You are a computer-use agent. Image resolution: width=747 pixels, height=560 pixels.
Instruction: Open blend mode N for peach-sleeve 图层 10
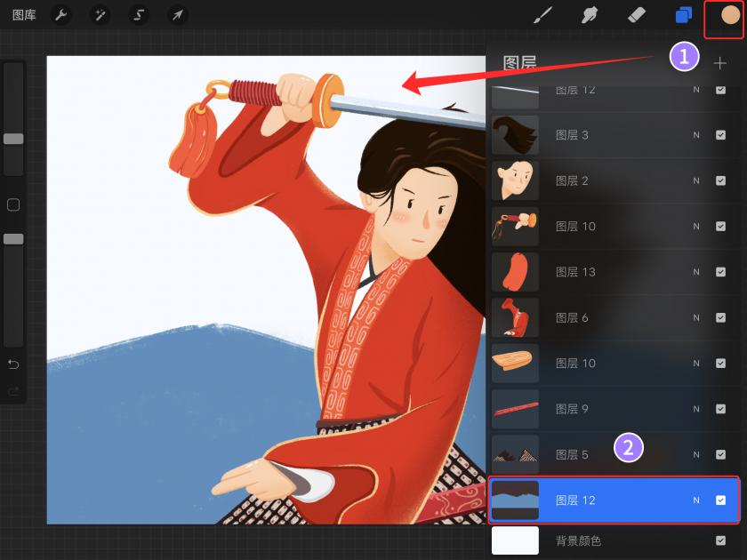[696, 364]
